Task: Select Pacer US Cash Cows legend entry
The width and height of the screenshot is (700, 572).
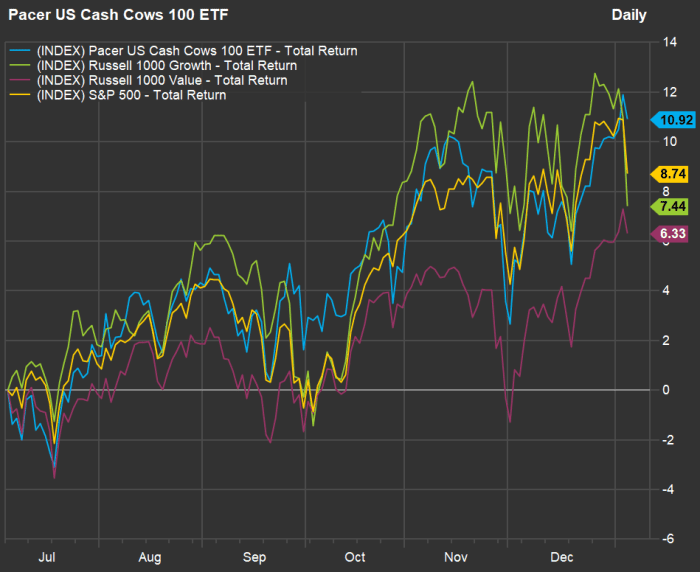Action: pyautogui.click(x=196, y=50)
